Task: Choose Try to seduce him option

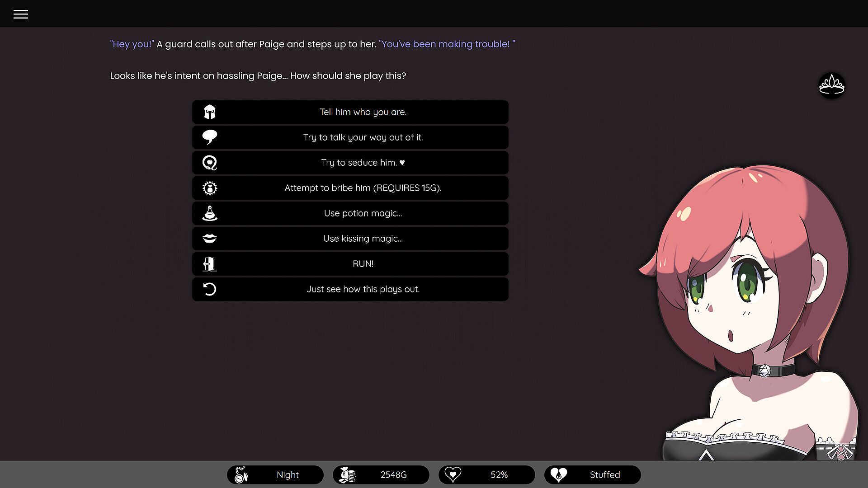Action: 363,163
